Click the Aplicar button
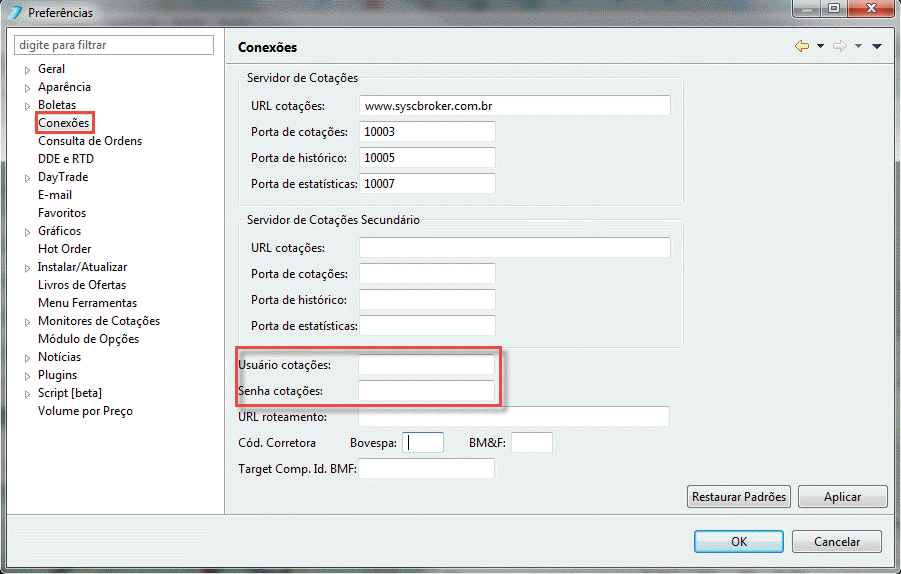The height and width of the screenshot is (574, 901). coord(842,496)
